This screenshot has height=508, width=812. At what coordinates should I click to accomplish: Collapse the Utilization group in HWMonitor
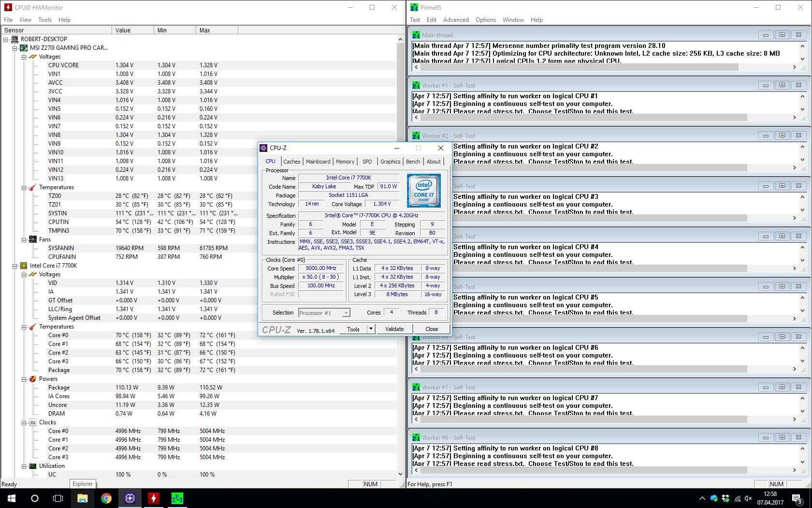[24, 466]
